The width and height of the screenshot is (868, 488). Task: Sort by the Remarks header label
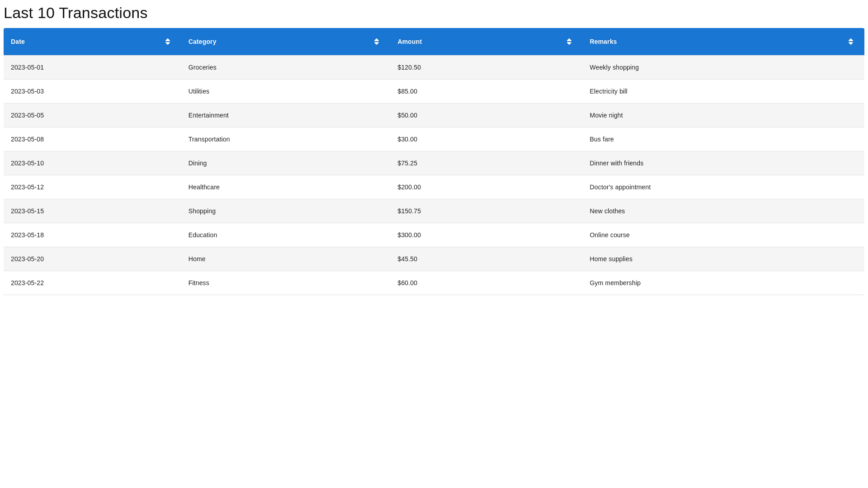[x=603, y=42]
